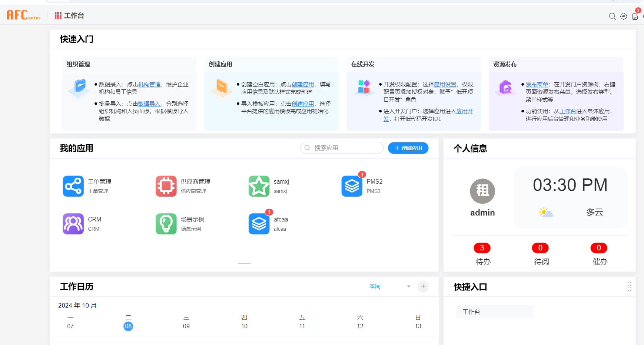
Task: Open the 供应商管理 app icon
Action: (x=166, y=186)
